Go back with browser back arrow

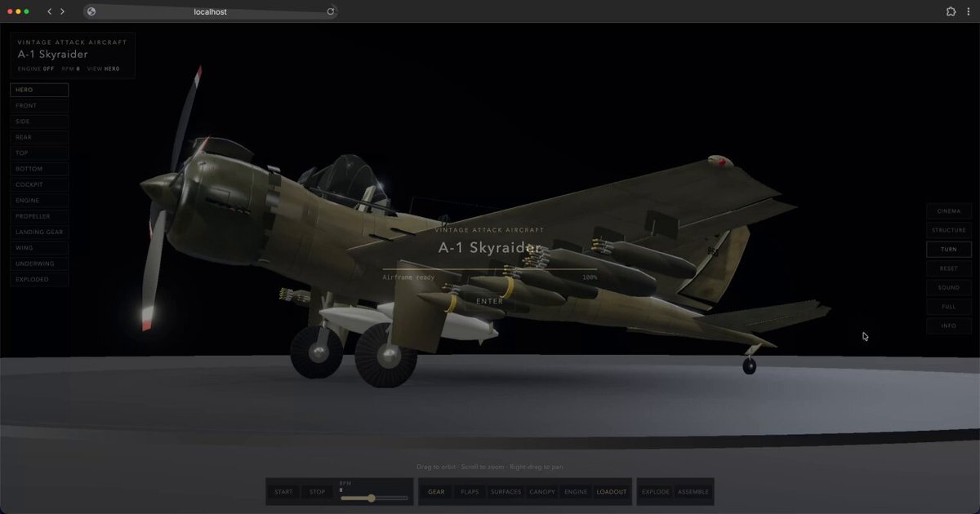[x=49, y=11]
